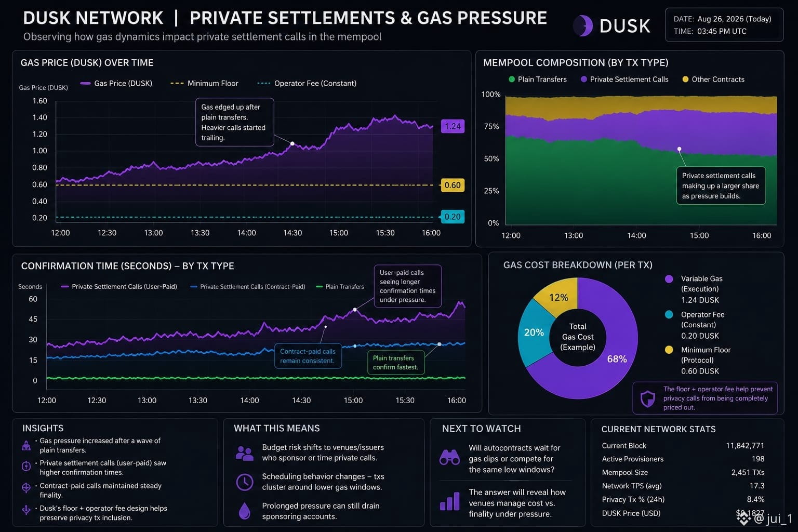Click the 68% purple donut segment

coord(617,359)
